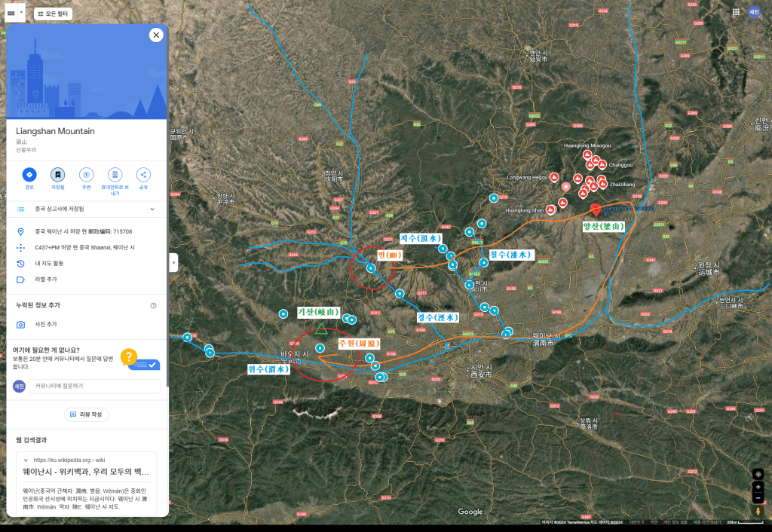Click the 공유 share icon

(x=143, y=175)
